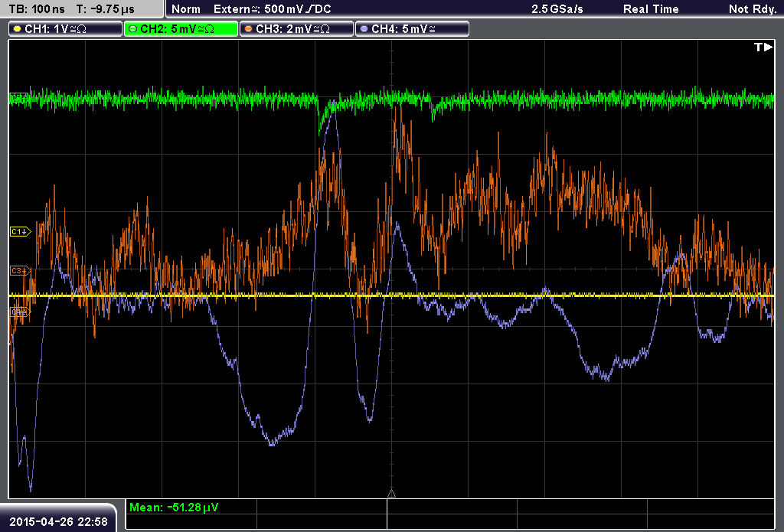
Task: Click the green CH2 color dot
Action: click(x=133, y=29)
